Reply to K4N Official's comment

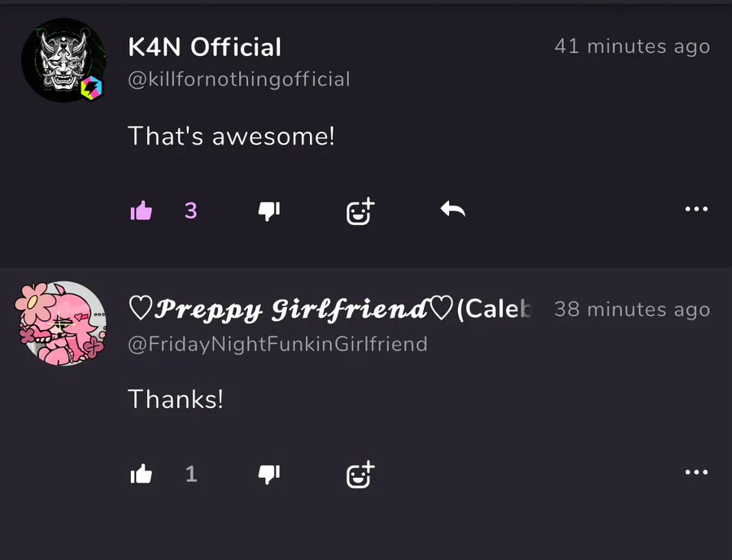click(453, 209)
